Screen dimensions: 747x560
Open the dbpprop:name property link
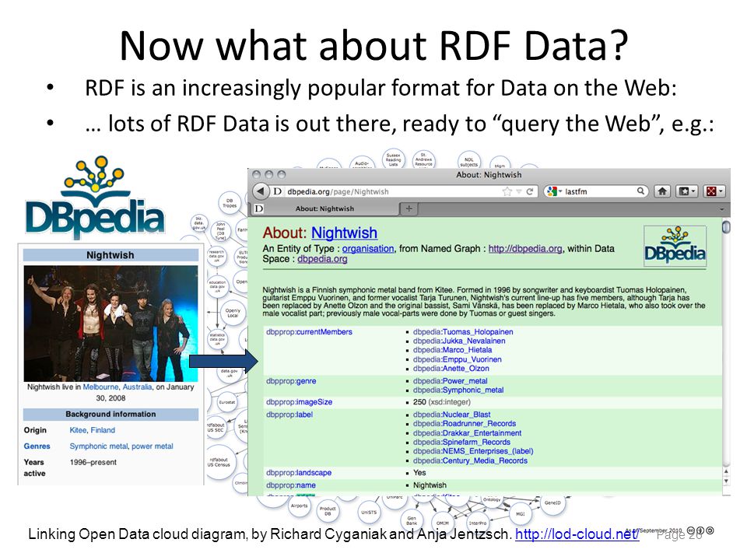click(x=290, y=485)
